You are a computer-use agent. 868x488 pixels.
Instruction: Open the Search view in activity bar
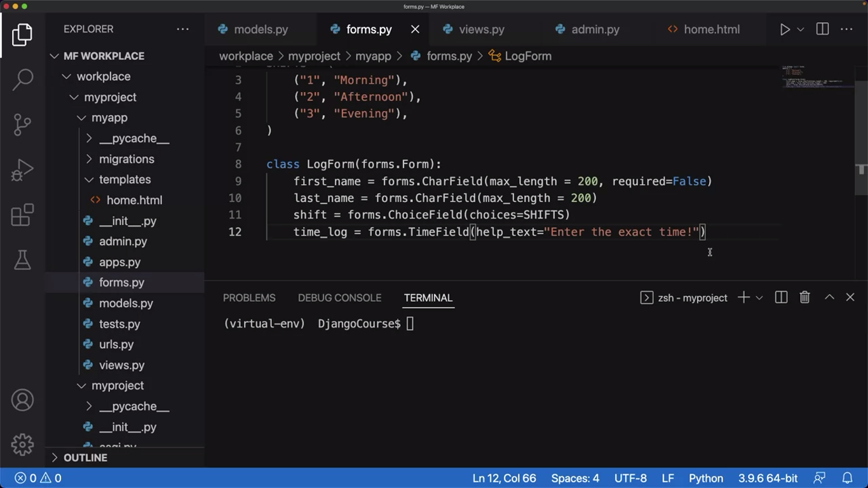[22, 79]
